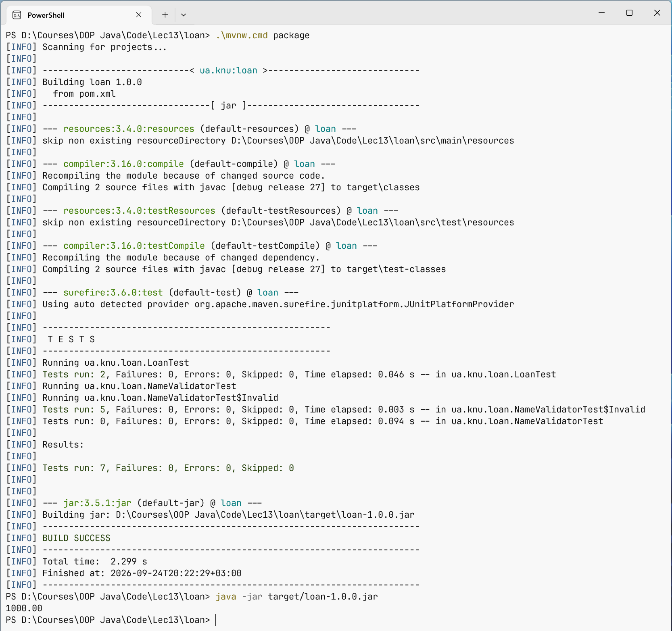Image resolution: width=672 pixels, height=631 pixels.
Task: Click 'Total time: 2.299 s' line
Action: tap(95, 562)
